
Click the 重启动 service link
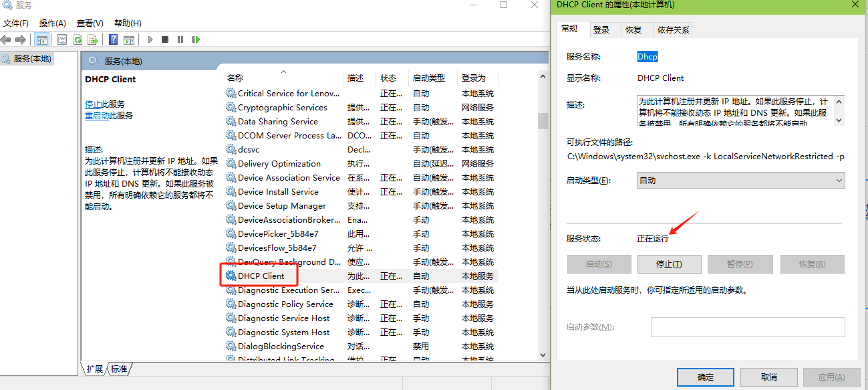[97, 116]
